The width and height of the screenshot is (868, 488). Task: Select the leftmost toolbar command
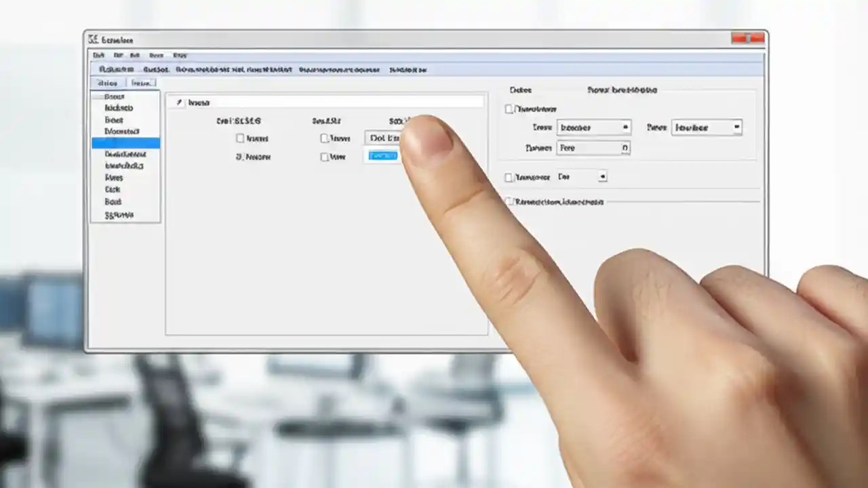(x=115, y=70)
